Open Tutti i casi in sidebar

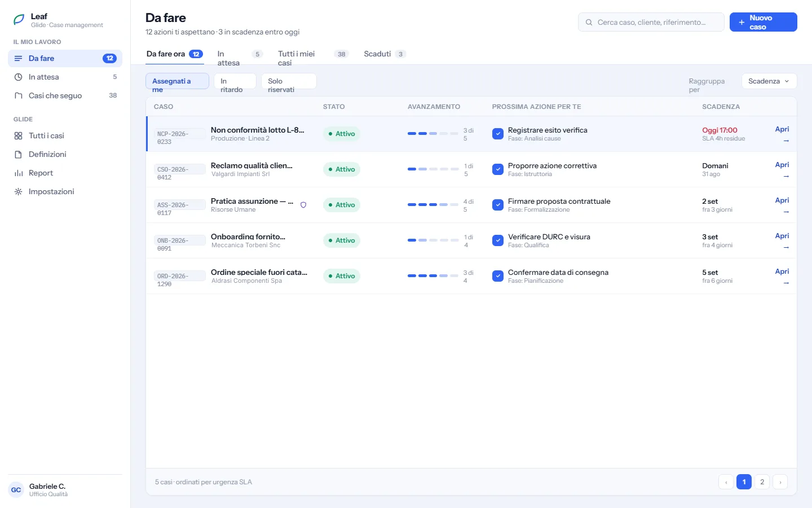click(x=65, y=135)
